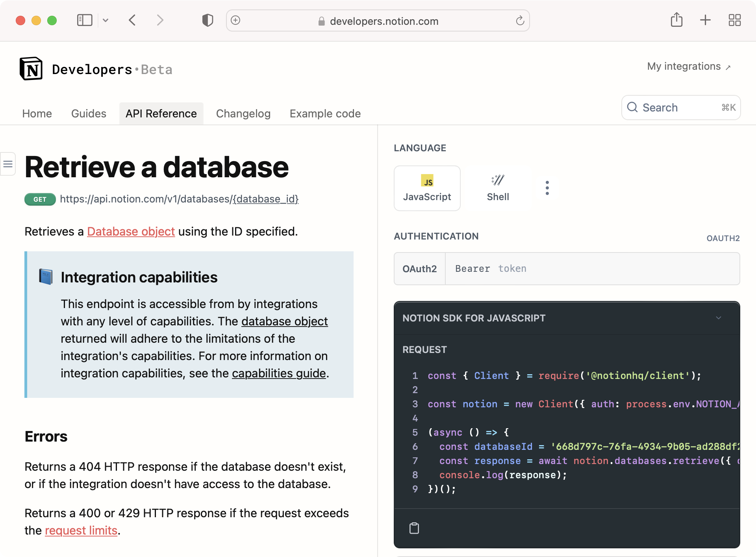Screen dimensions: 756x557
Task: Open the Changelog tab
Action: (243, 113)
